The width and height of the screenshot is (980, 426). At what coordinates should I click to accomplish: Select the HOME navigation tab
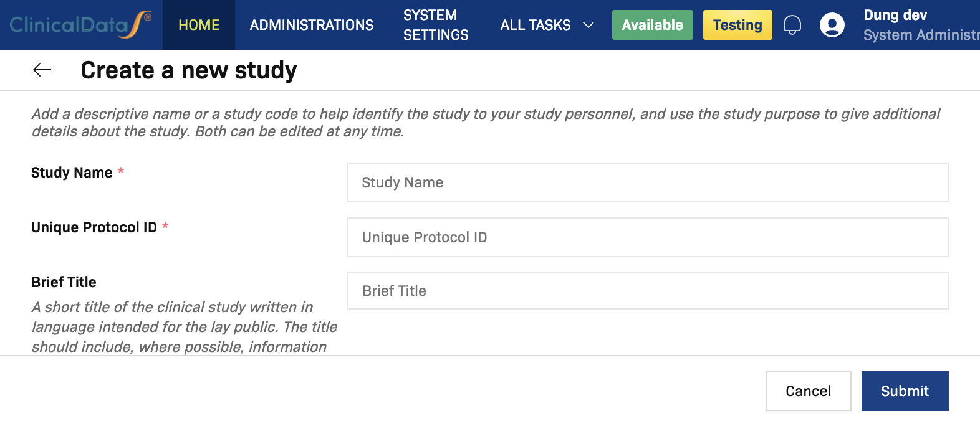[198, 25]
